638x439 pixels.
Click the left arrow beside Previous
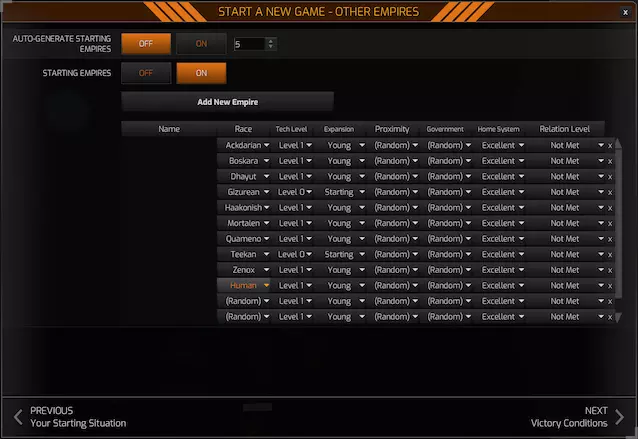pos(18,417)
